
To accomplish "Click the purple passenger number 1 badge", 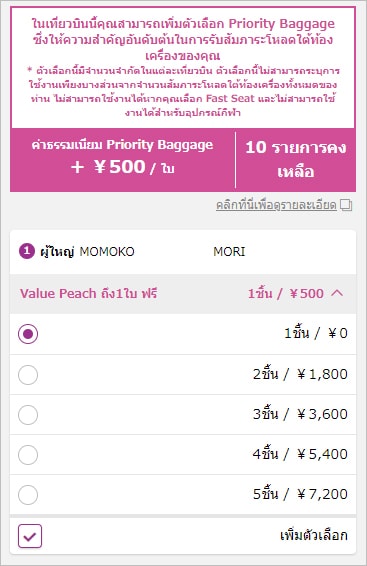I will pyautogui.click(x=27, y=251).
